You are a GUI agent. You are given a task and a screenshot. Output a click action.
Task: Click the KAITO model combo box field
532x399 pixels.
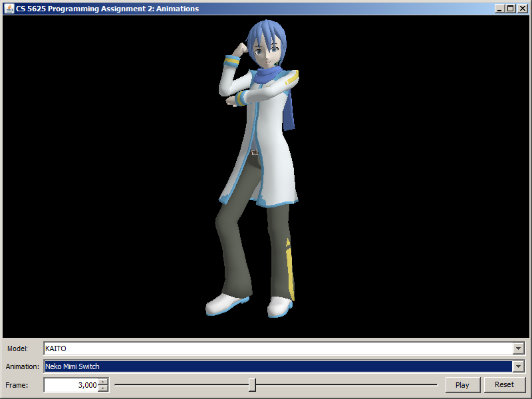coord(278,348)
